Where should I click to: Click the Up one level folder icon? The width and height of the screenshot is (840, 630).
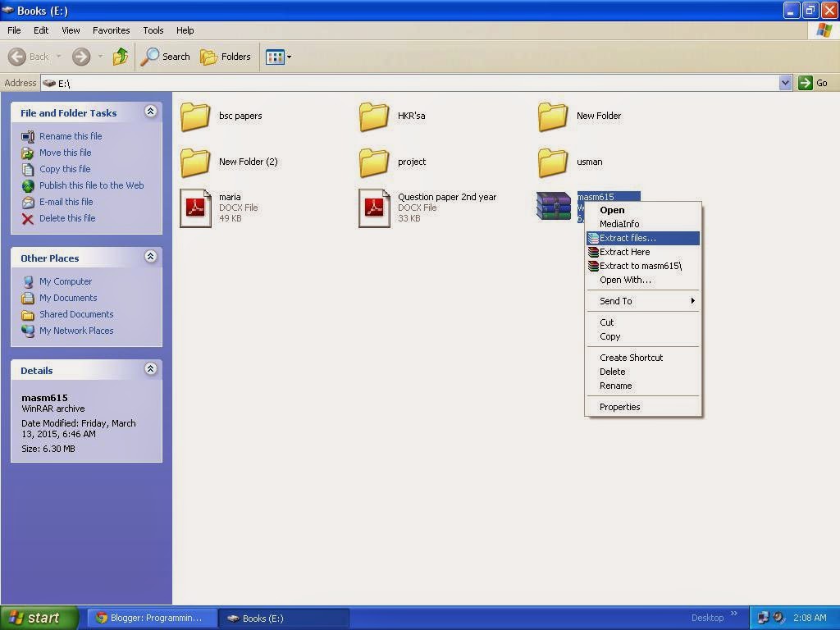pos(120,57)
